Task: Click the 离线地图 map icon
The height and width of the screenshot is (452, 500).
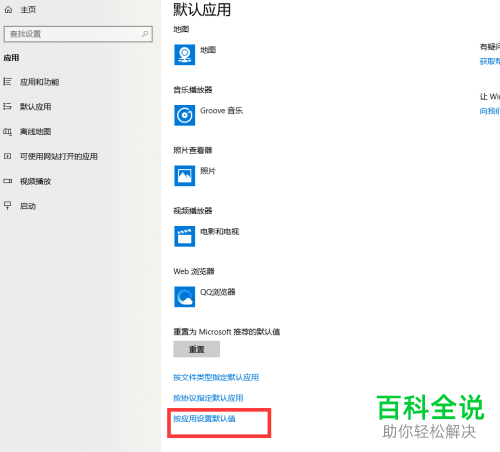Action: tap(8, 132)
